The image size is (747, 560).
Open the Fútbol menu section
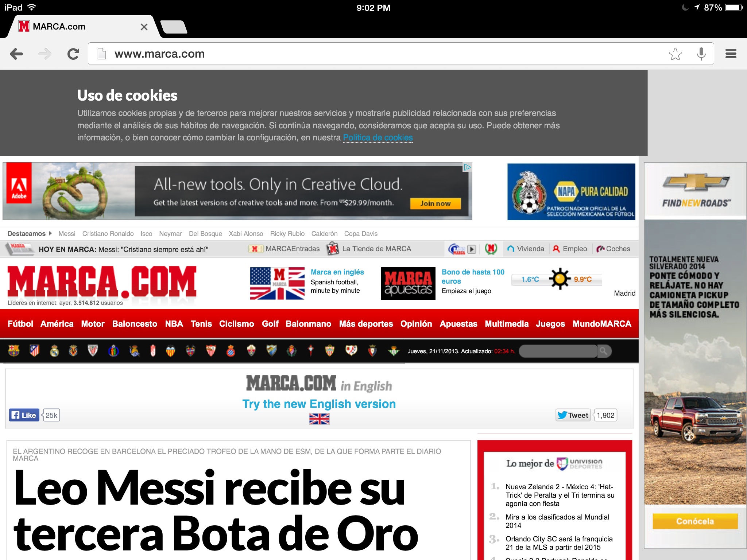[20, 324]
